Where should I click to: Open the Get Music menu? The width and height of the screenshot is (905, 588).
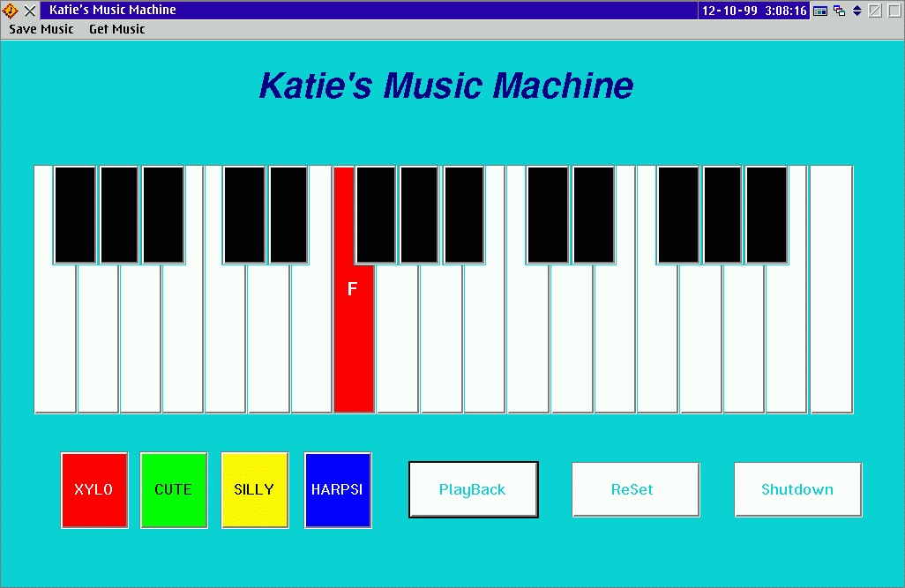click(x=116, y=29)
